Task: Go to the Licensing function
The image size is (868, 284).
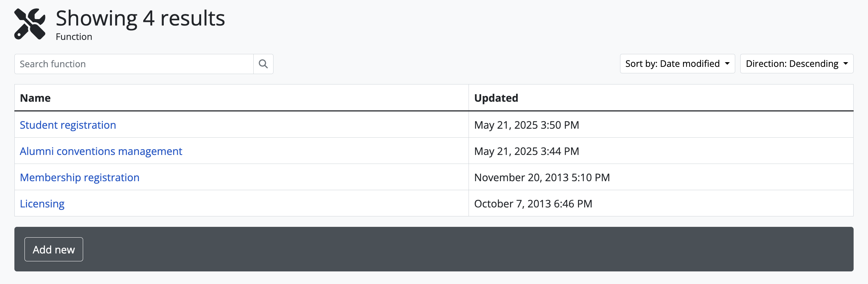Action: coord(42,203)
